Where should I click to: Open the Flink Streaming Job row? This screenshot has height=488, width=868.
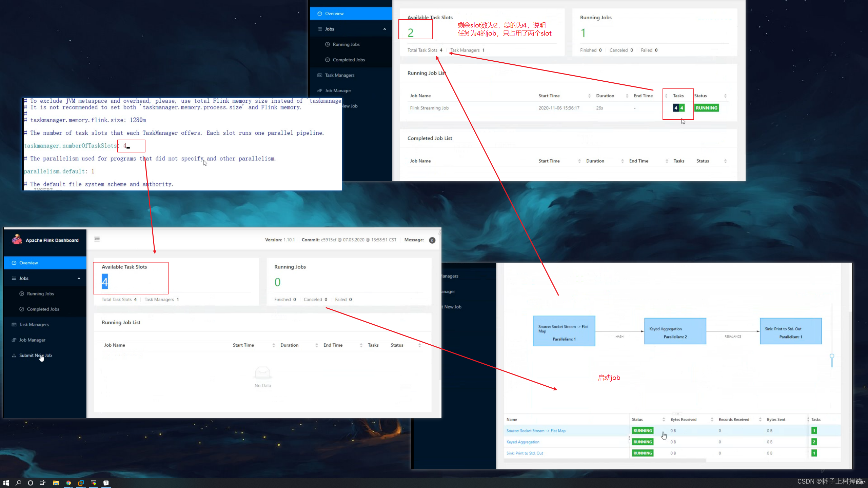pos(568,108)
